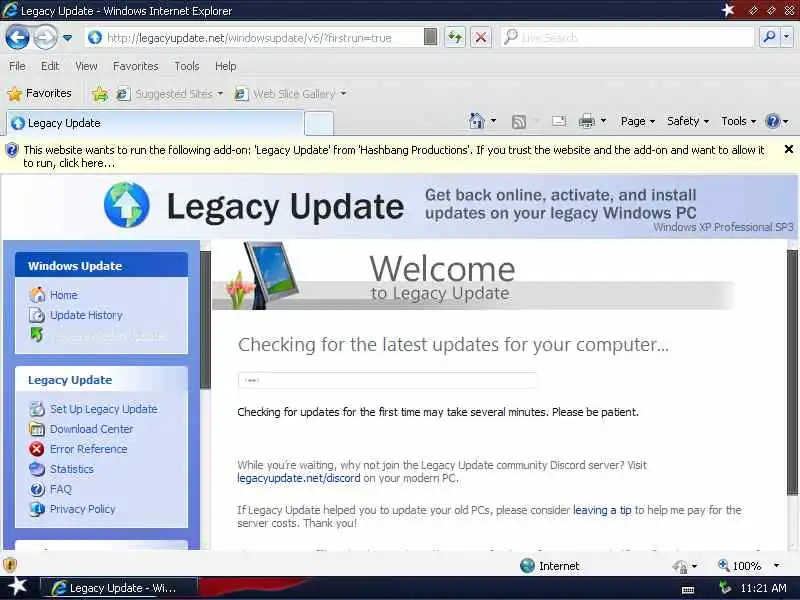This screenshot has height=600, width=800.
Task: Click the keyboard icon in system tray
Action: click(x=688, y=590)
